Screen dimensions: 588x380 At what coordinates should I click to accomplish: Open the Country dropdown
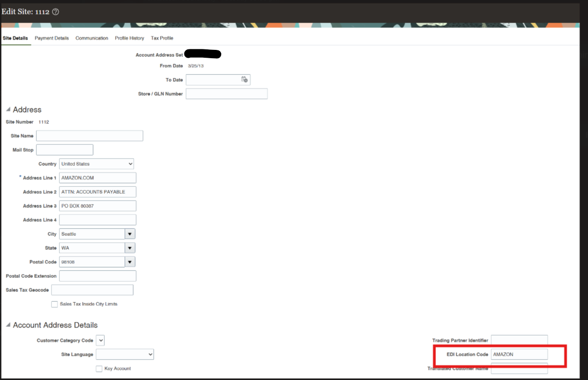[x=131, y=163]
